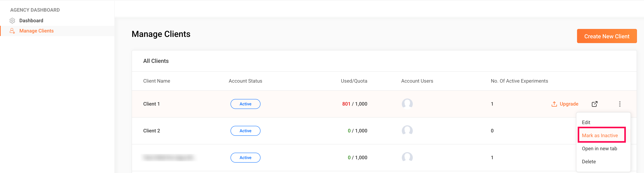Open the three-dot menu for Client 1
This screenshot has height=173, width=644.
coord(620,104)
